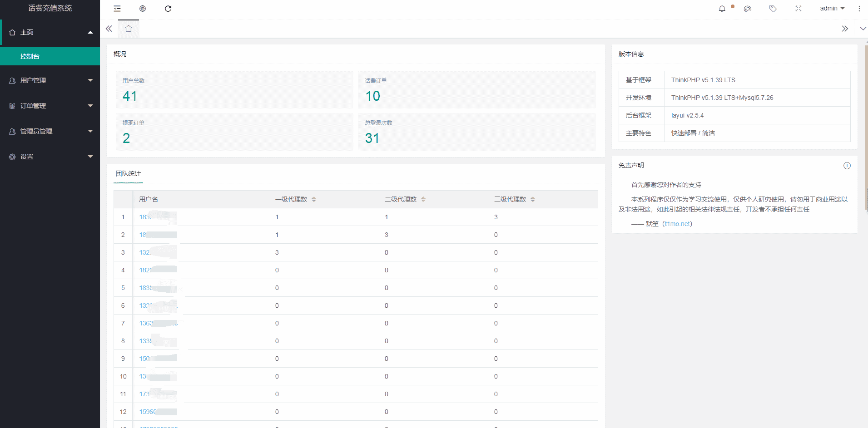Viewport: 868px width, 428px height.
Task: Switch to the 团队统计 tab
Action: [x=128, y=174]
